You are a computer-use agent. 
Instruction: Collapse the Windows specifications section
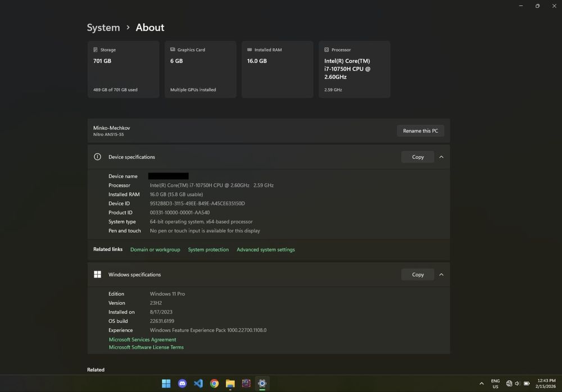click(x=441, y=275)
